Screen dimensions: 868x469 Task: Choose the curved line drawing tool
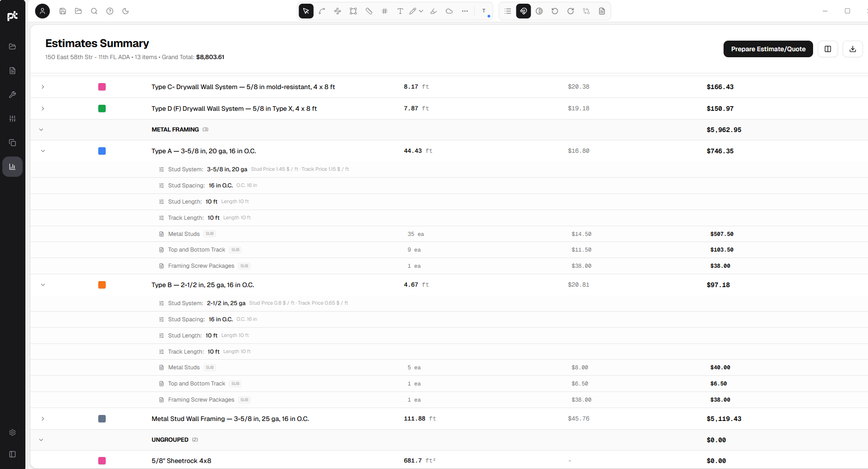coord(322,11)
